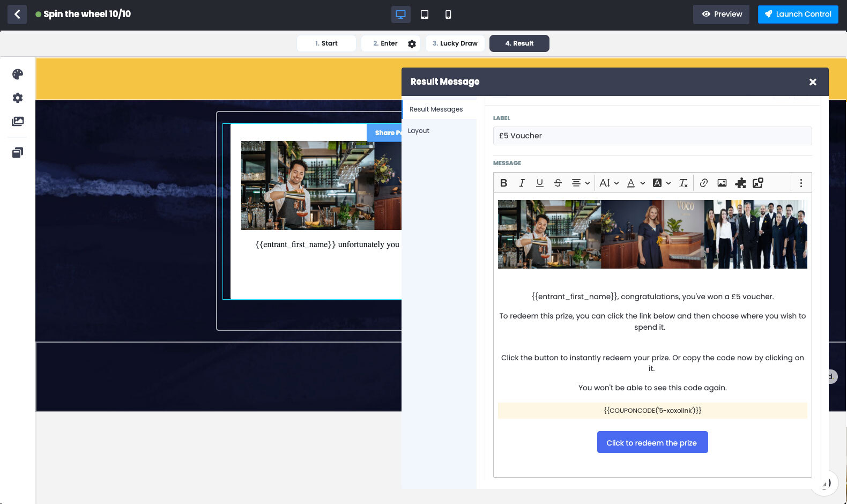Go to the 3. Lucky Draw step
The height and width of the screenshot is (504, 847).
point(455,43)
